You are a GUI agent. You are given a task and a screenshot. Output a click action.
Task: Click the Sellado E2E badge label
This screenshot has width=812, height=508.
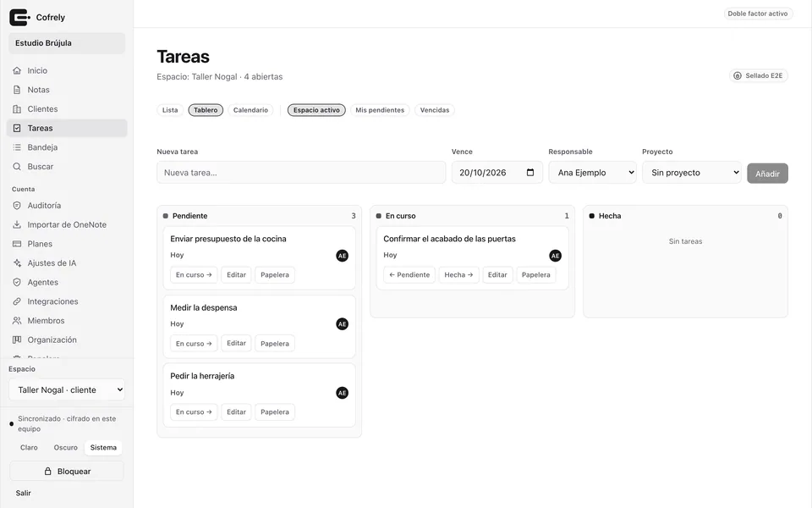[764, 75]
